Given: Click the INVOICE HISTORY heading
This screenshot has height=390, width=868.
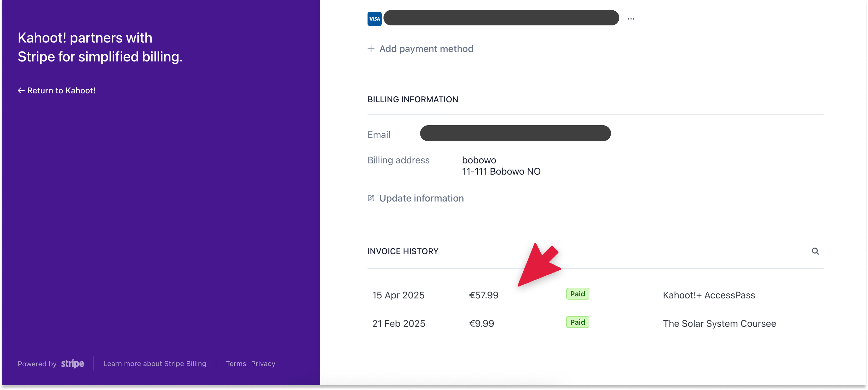Looking at the screenshot, I should (403, 251).
